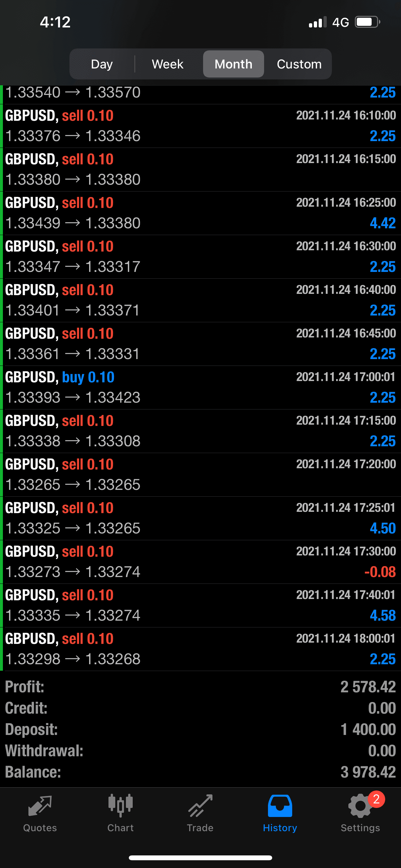Screen dimensions: 401x868
Task: Open the Quotes tab icon
Action: [40, 806]
